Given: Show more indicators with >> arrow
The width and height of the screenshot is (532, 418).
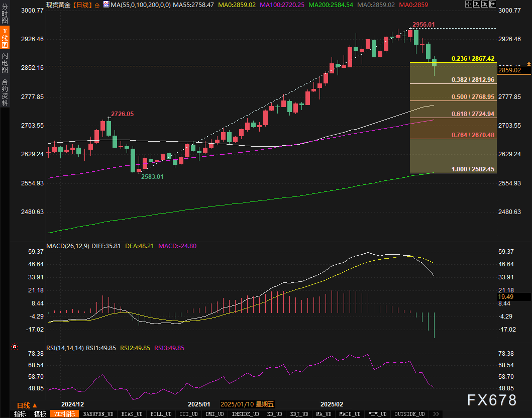Looking at the screenshot, I should (436, 414).
